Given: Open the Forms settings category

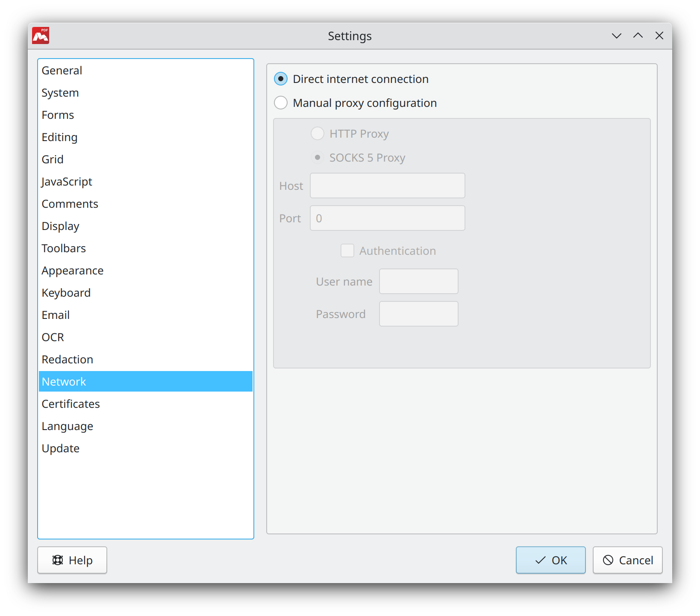Looking at the screenshot, I should (x=146, y=115).
